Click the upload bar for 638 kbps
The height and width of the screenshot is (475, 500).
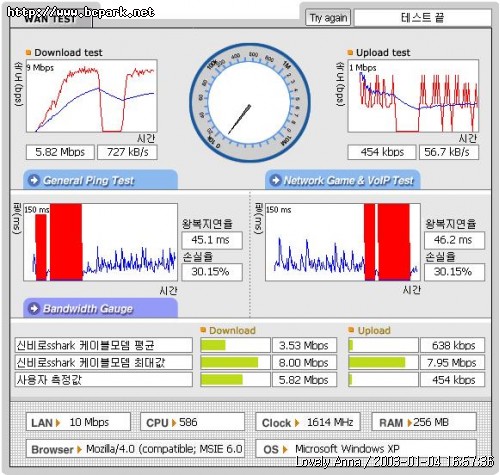tap(383, 345)
